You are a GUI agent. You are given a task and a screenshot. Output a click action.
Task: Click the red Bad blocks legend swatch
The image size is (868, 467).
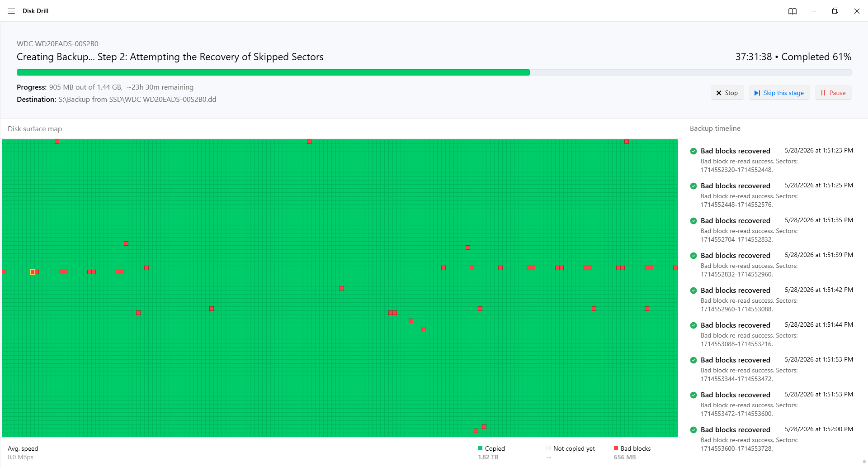616,448
